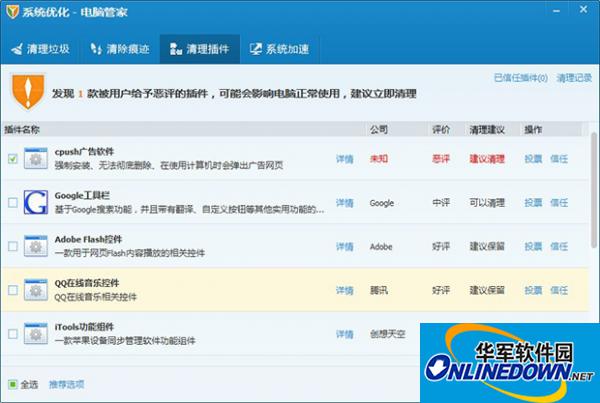The width and height of the screenshot is (600, 403).
Task: Click the PC Manager shield logo icon
Action: pyautogui.click(x=12, y=12)
